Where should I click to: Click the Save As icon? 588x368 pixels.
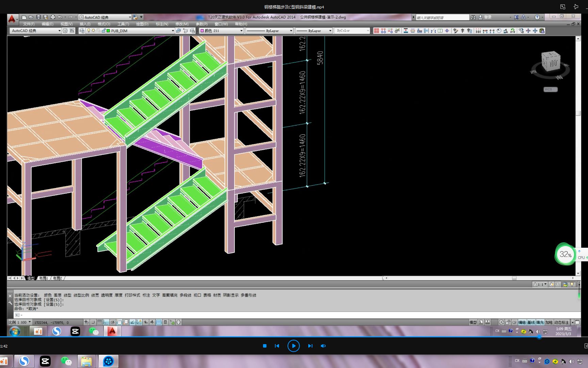[46, 17]
